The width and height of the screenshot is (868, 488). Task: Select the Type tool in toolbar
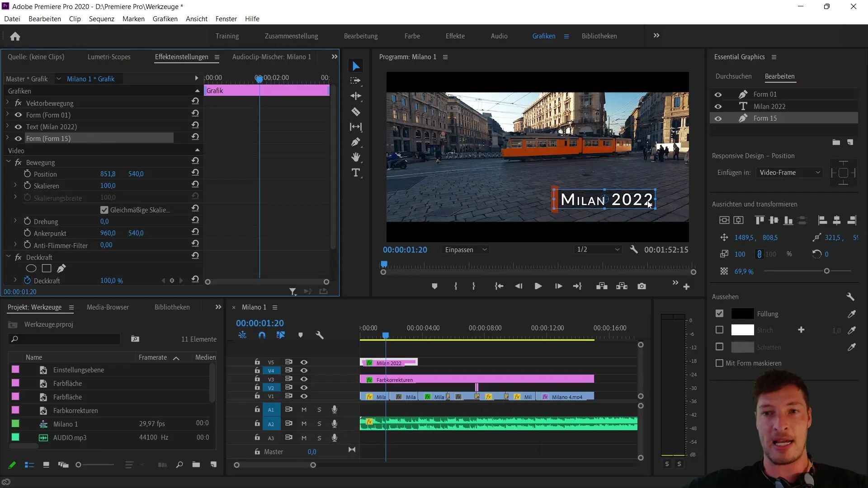(x=356, y=173)
